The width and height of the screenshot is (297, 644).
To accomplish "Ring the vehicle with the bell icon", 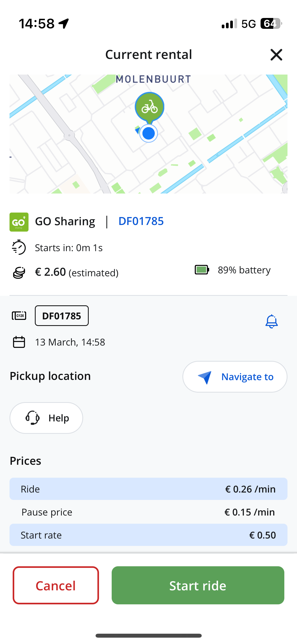I will [271, 321].
